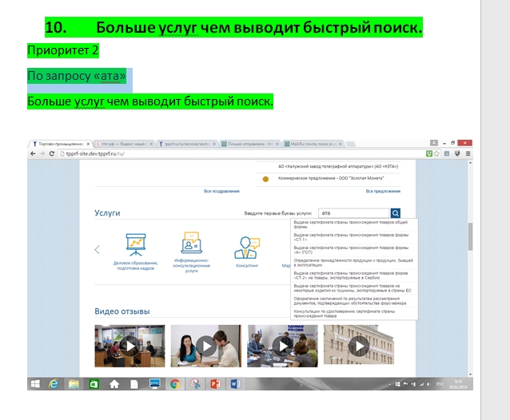This screenshot has height=420, width=510.
Task: Click the text 'По запросу «ата»'
Action: pos(77,76)
